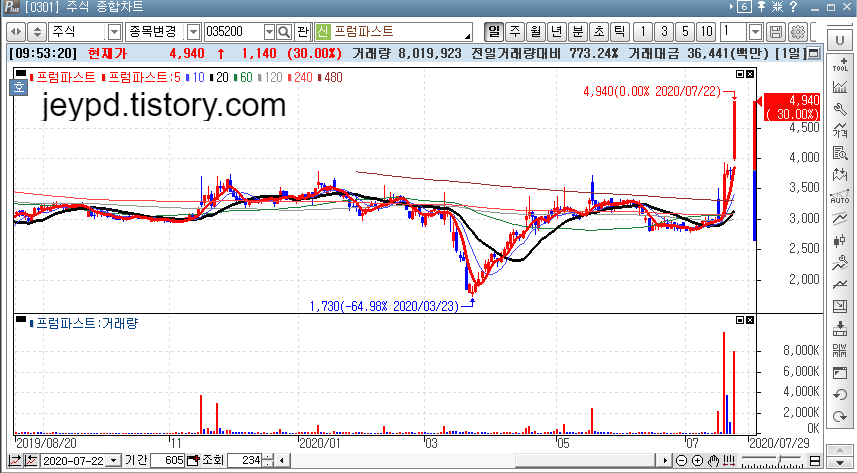
Task: Click the horizontal chart scrollbar track
Action: (x=473, y=460)
